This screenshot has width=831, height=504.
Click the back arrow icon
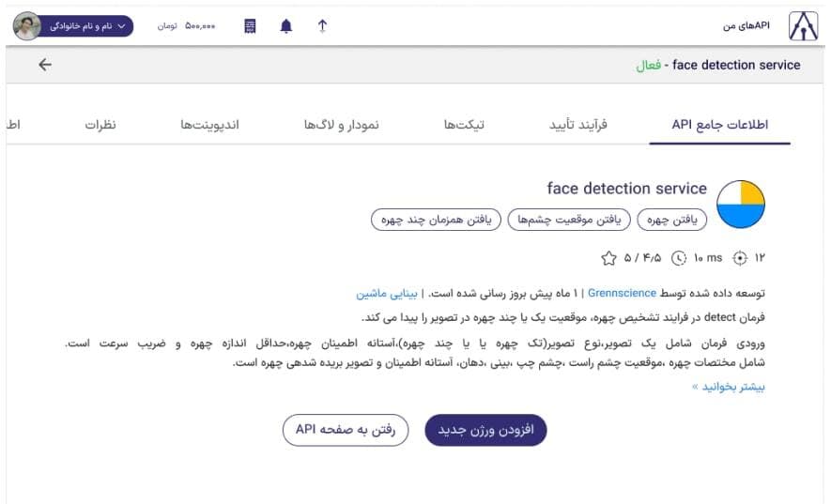(45, 65)
